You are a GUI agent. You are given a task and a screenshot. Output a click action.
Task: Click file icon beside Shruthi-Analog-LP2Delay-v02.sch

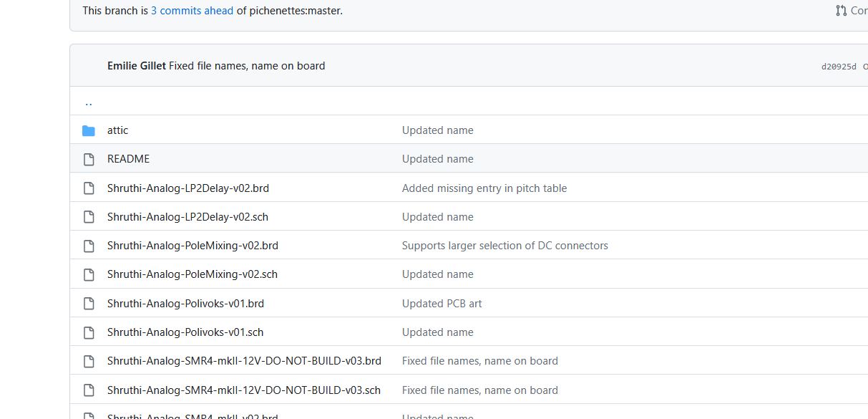click(x=89, y=217)
